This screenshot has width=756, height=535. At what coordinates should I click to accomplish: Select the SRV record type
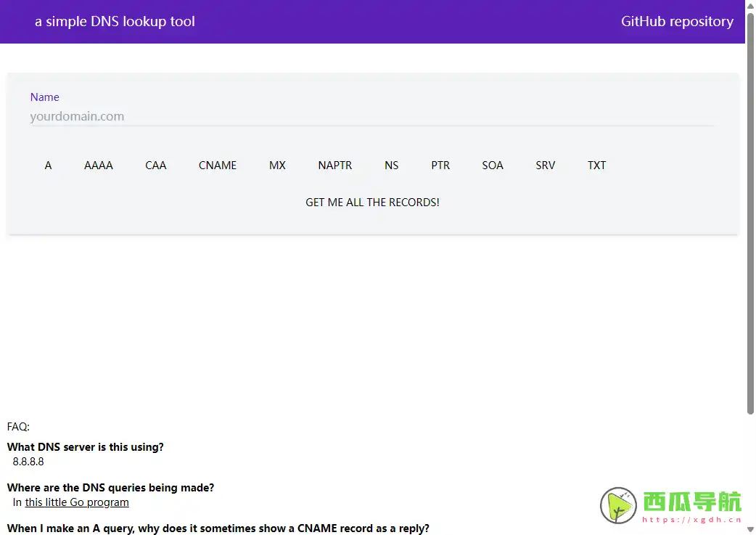point(545,166)
